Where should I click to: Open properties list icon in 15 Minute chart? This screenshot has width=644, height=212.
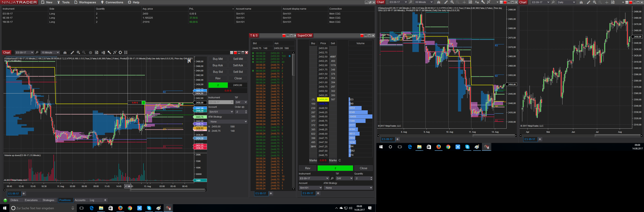pyautogui.click(x=126, y=53)
